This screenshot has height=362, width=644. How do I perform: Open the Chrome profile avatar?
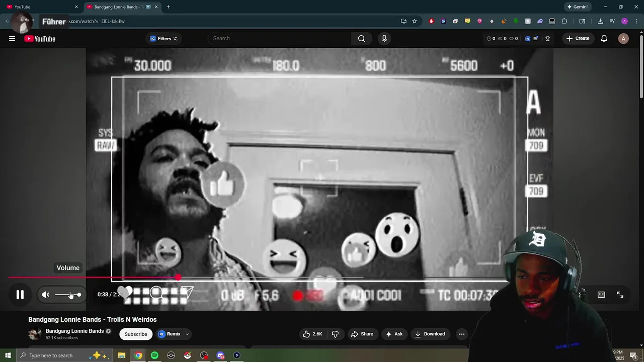[624, 21]
